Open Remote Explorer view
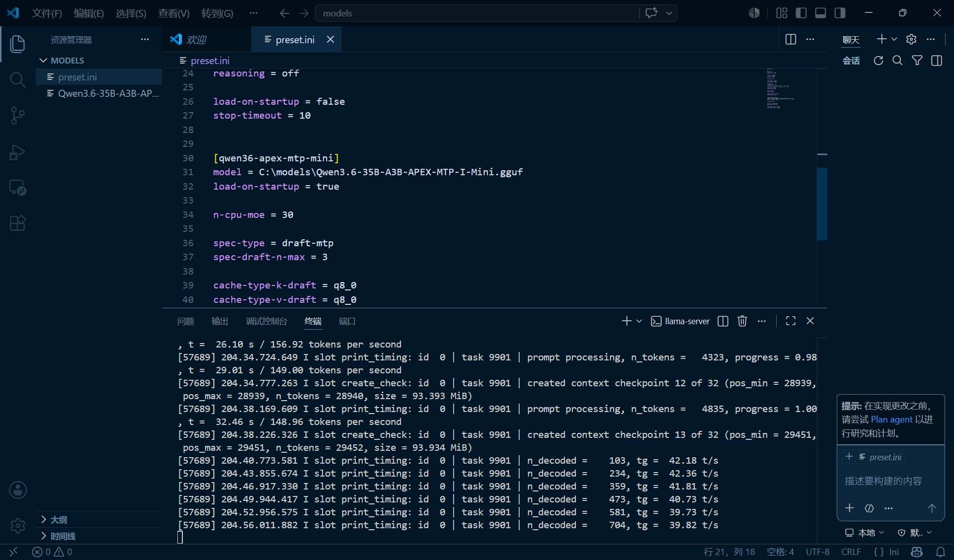Screen dimensions: 954x560 click(17, 188)
